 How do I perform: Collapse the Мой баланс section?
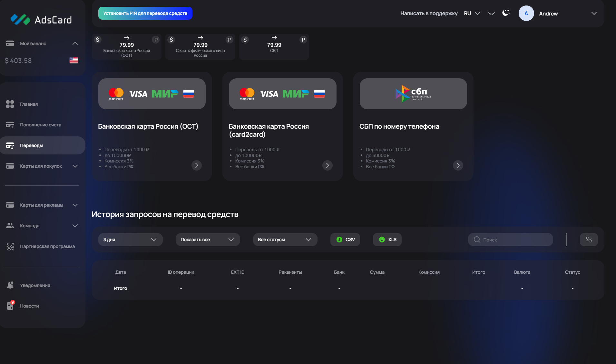click(x=75, y=44)
